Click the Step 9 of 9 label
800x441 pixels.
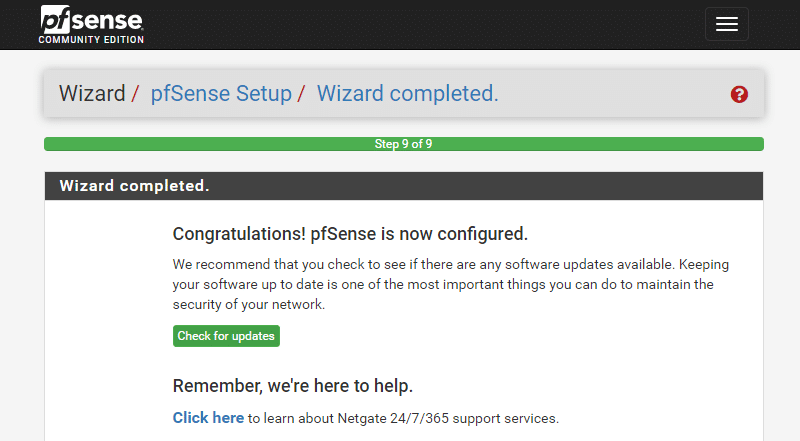coord(404,144)
